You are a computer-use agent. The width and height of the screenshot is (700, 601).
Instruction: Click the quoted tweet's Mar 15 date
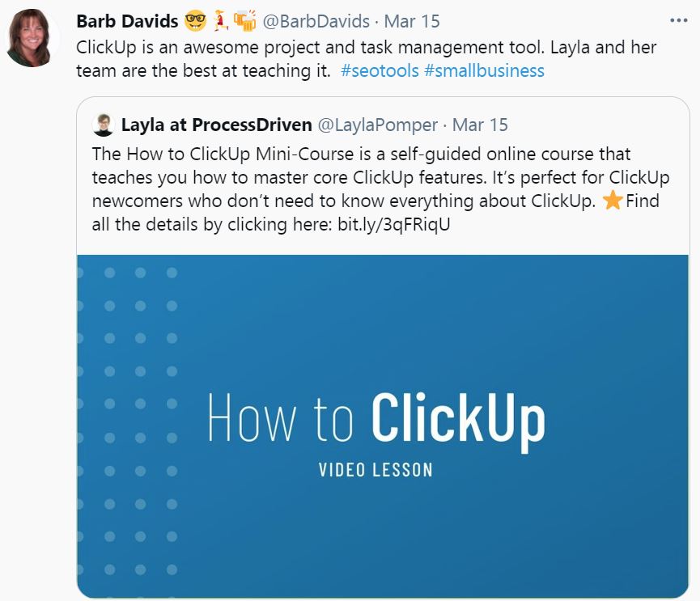point(480,125)
